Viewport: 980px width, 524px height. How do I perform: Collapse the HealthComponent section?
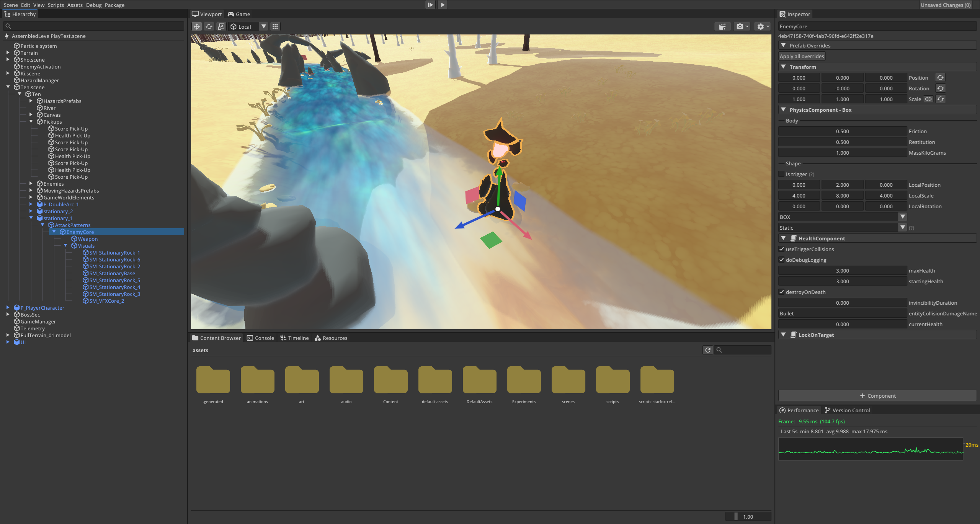pos(783,238)
